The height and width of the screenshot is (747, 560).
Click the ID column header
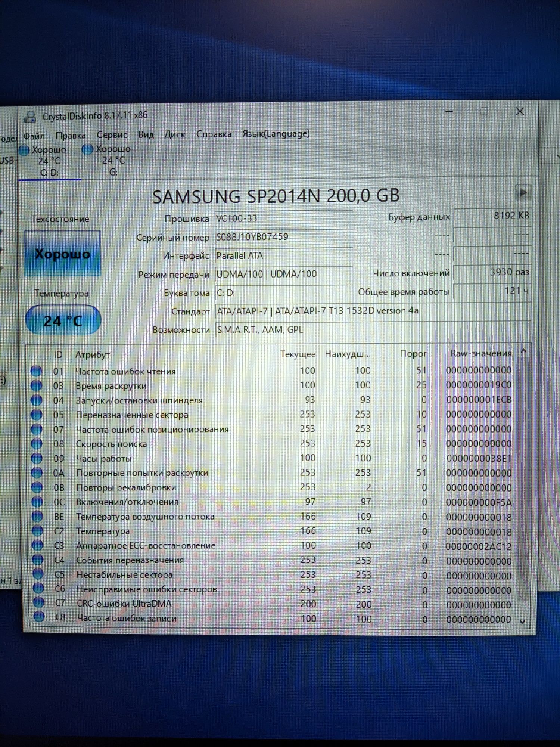(58, 354)
